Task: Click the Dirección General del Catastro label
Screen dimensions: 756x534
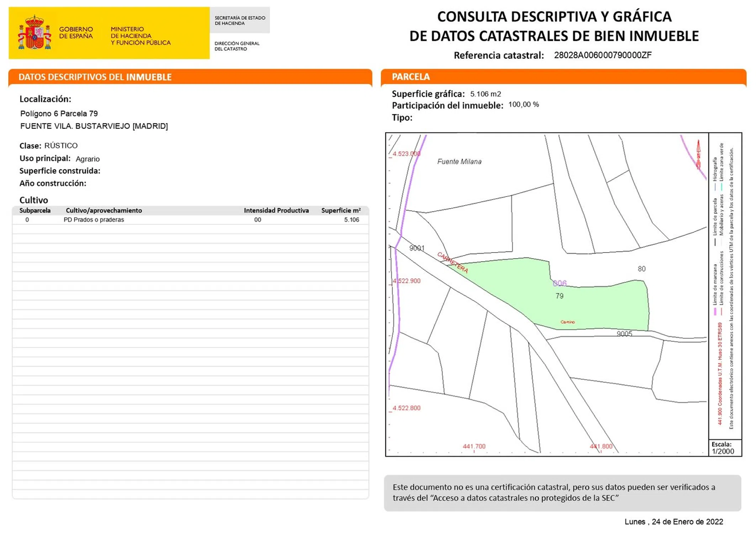Action: pyautogui.click(x=237, y=46)
